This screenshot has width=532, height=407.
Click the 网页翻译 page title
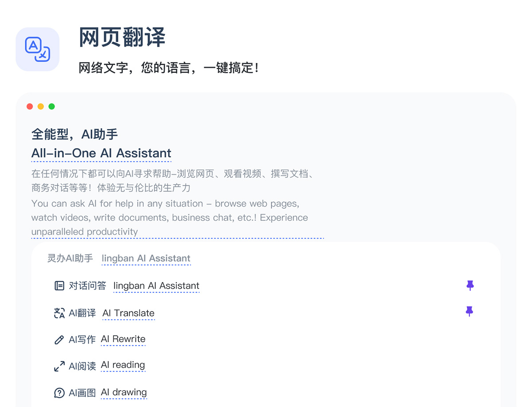(x=122, y=38)
